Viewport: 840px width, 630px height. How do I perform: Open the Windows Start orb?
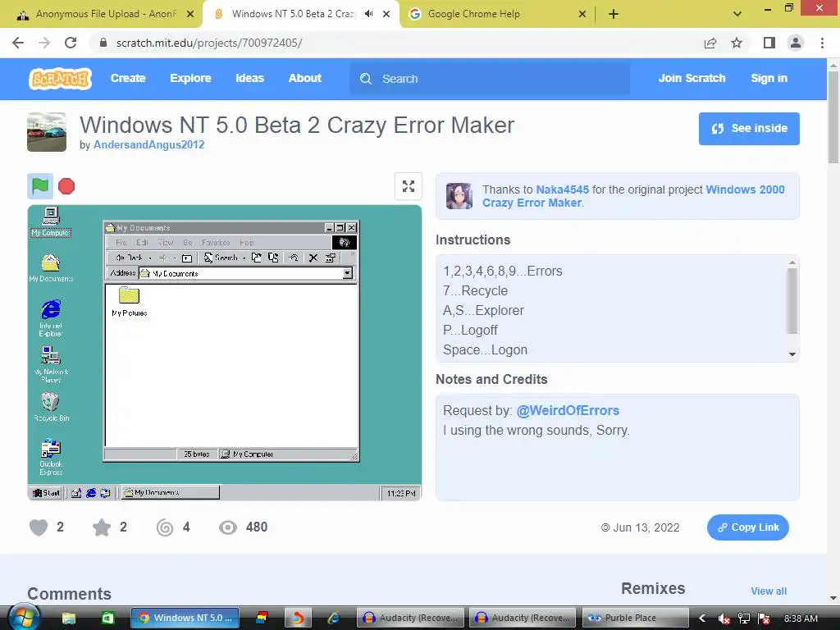pos(24,617)
